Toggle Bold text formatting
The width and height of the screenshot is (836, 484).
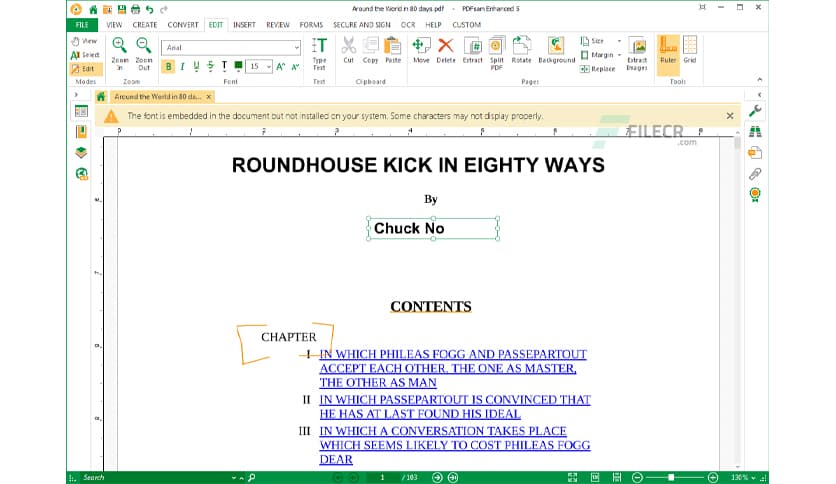[169, 66]
